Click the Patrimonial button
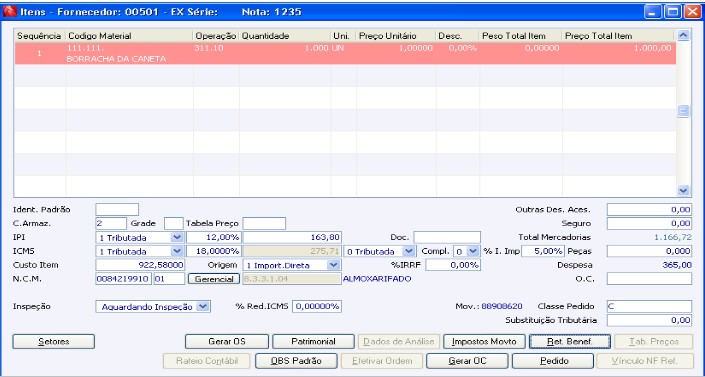Screen dimensions: 705x377 [313, 341]
